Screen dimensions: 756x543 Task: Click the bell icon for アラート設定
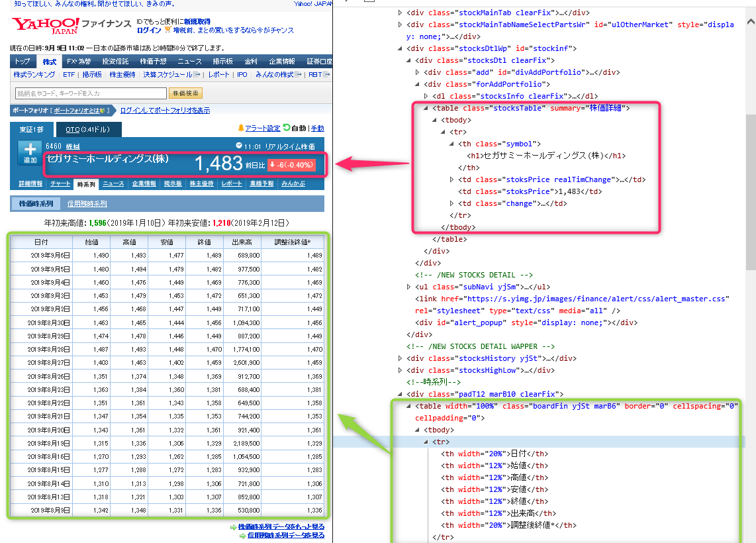point(240,128)
